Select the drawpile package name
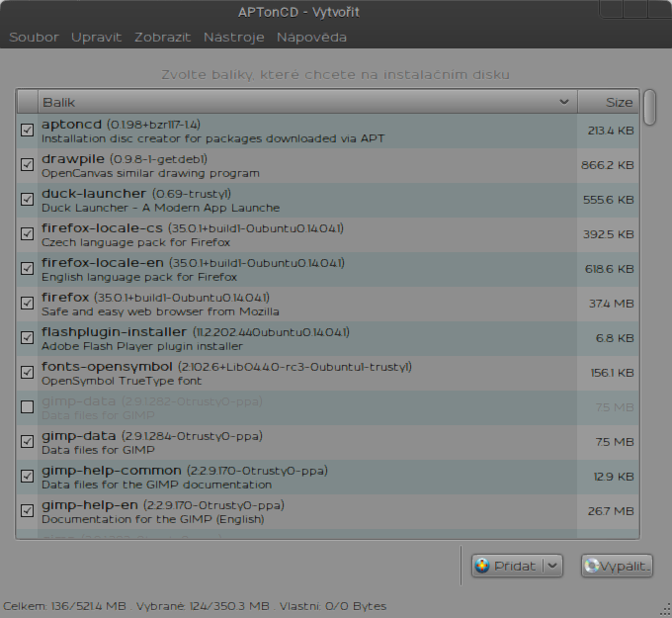This screenshot has width=672, height=618. [73, 159]
